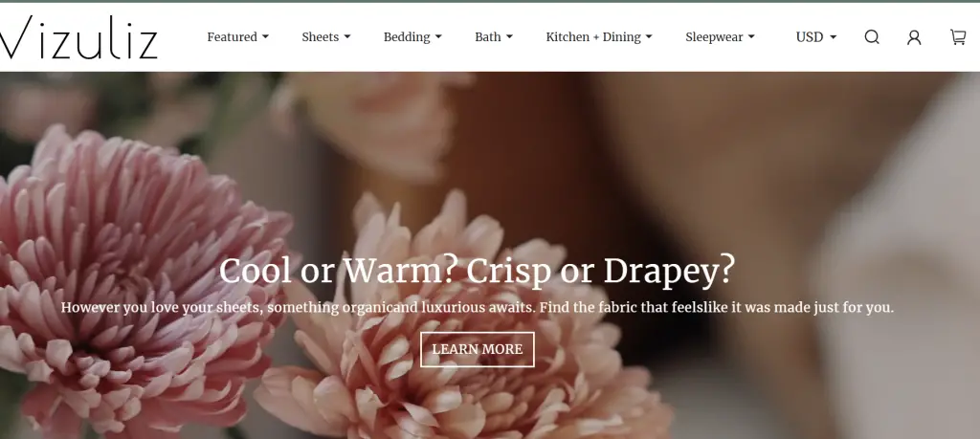View the shopping cart icon
Viewport: 980px width, 439px height.
coord(957,37)
